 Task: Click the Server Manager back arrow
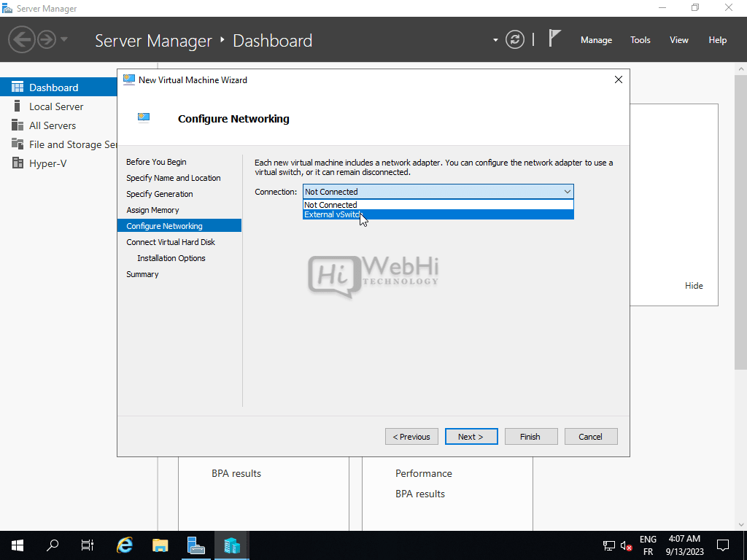click(x=22, y=39)
